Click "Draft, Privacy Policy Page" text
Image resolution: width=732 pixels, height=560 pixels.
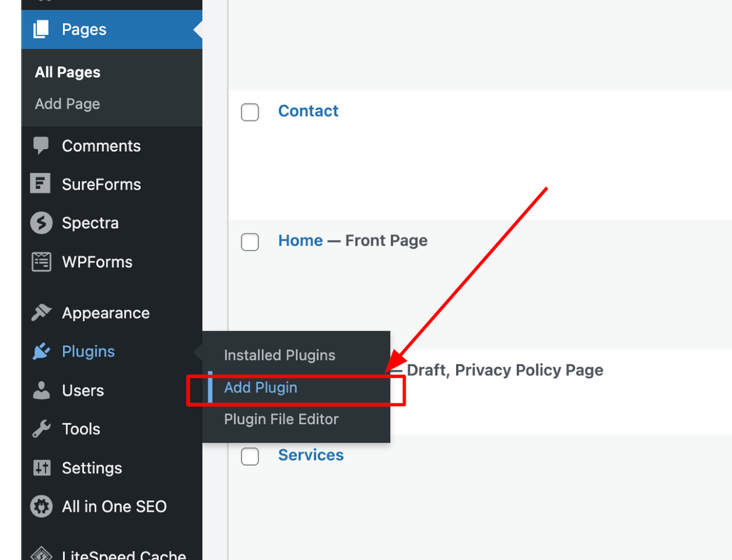pos(505,370)
